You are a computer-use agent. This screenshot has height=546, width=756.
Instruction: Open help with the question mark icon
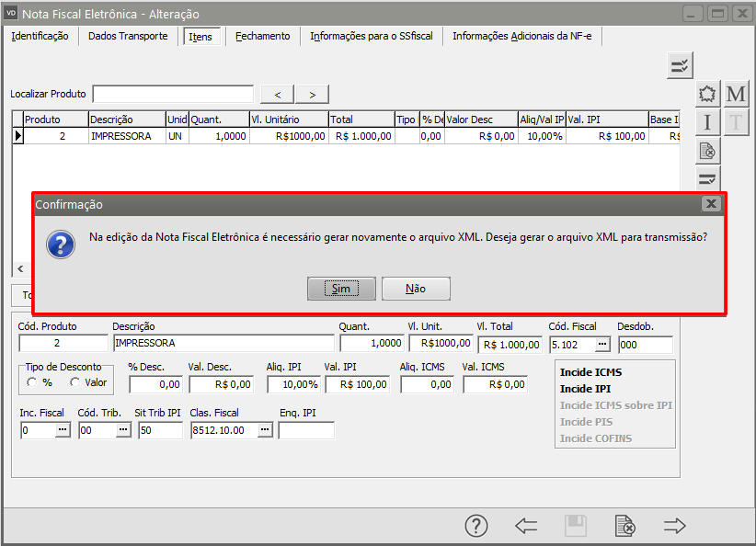[x=475, y=526]
